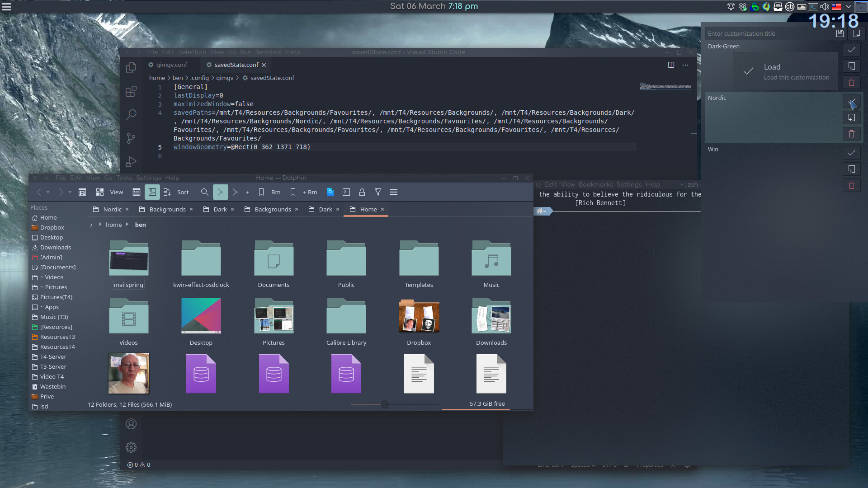Image resolution: width=868 pixels, height=488 pixels.
Task: Click the blue file search icon in Dolphin toolbar
Action: [330, 192]
